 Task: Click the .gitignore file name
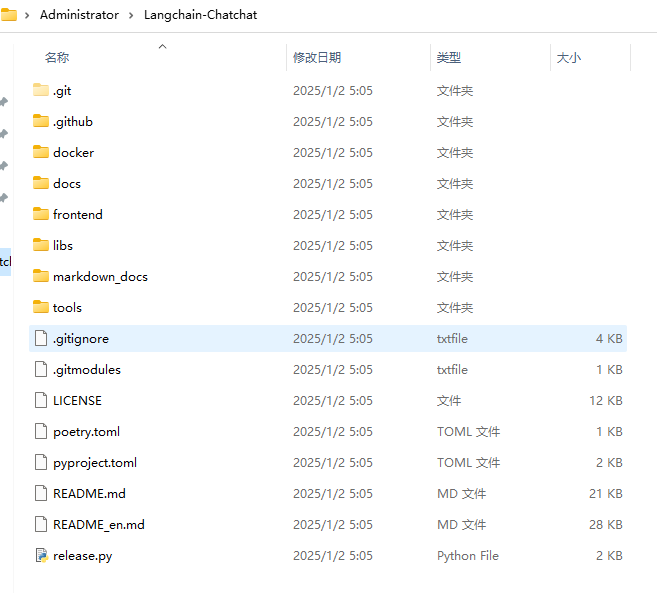point(81,339)
